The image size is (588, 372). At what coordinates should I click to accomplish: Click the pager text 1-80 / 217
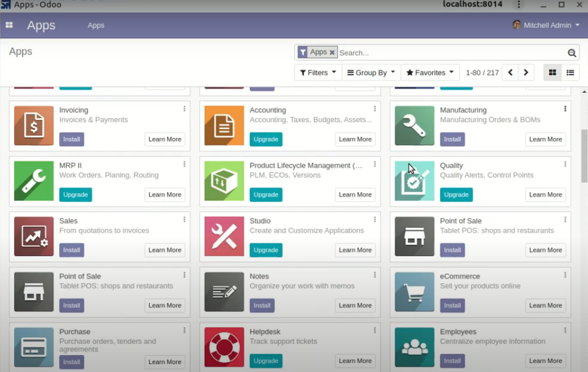click(x=482, y=73)
